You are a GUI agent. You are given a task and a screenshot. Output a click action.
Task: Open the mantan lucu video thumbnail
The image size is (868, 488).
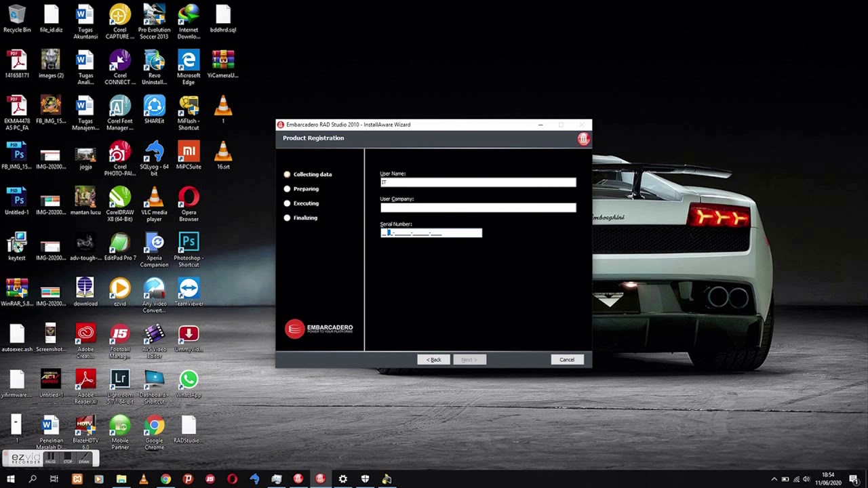pyautogui.click(x=85, y=201)
